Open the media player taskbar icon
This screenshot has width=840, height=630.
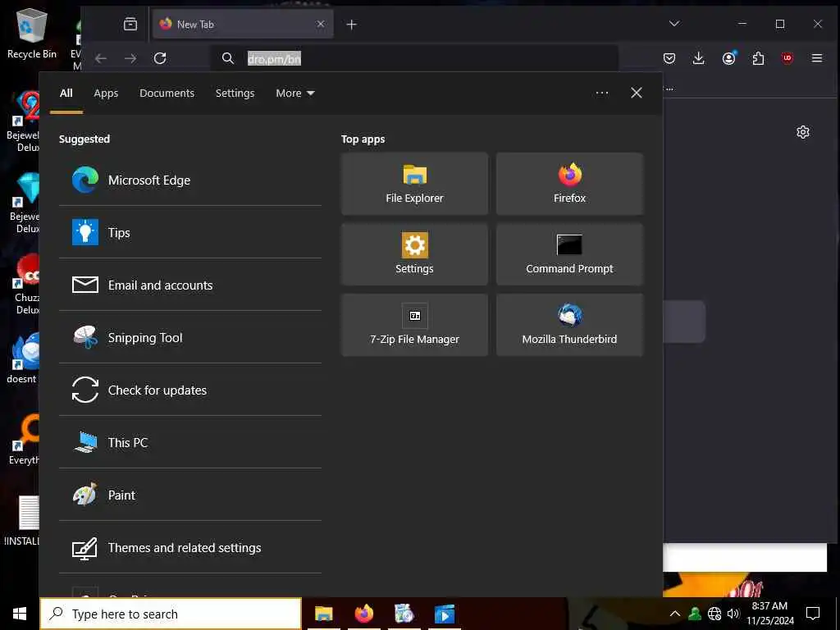pos(445,614)
